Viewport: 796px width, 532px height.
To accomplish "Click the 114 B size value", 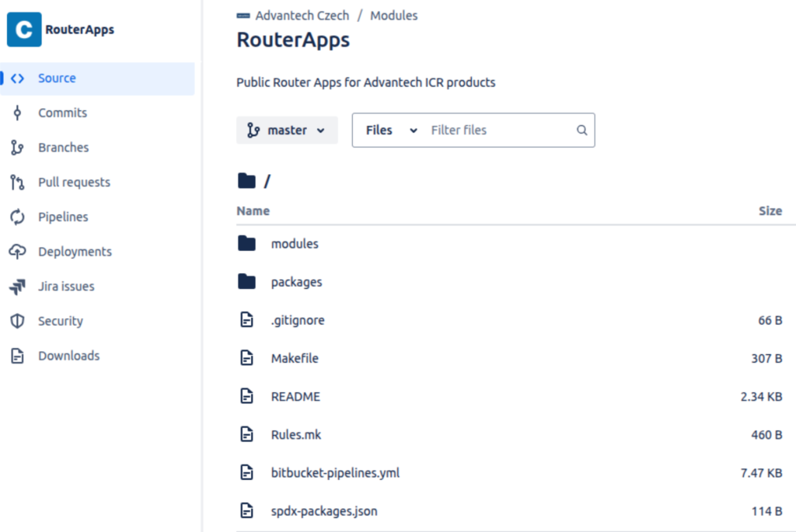I will [x=766, y=511].
